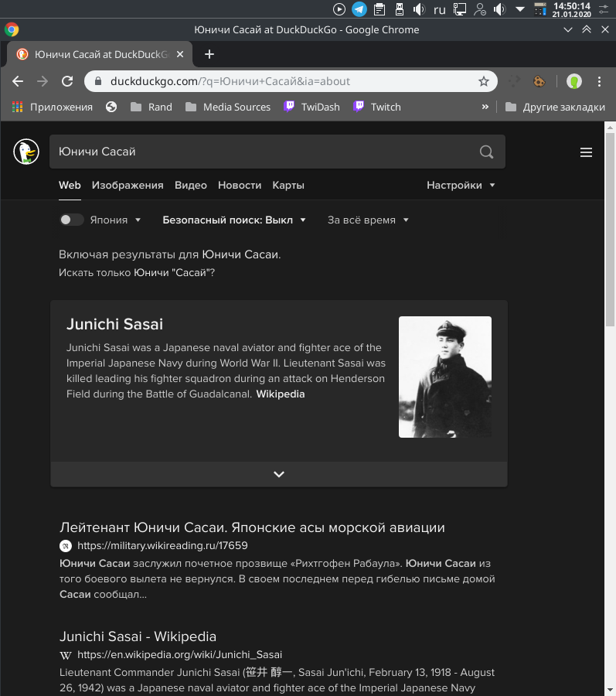
Task: Bookmark this page with the star icon
Action: (483, 81)
